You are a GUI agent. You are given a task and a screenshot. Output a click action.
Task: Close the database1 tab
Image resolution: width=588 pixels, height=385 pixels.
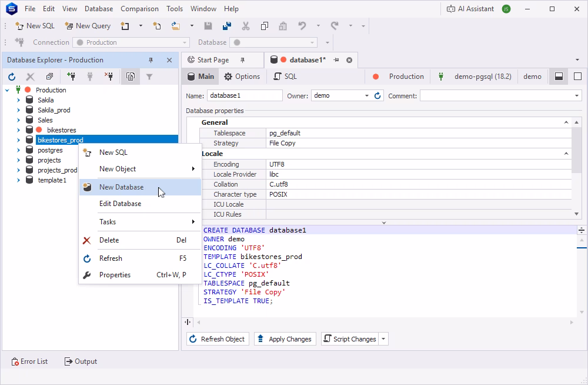pos(349,60)
